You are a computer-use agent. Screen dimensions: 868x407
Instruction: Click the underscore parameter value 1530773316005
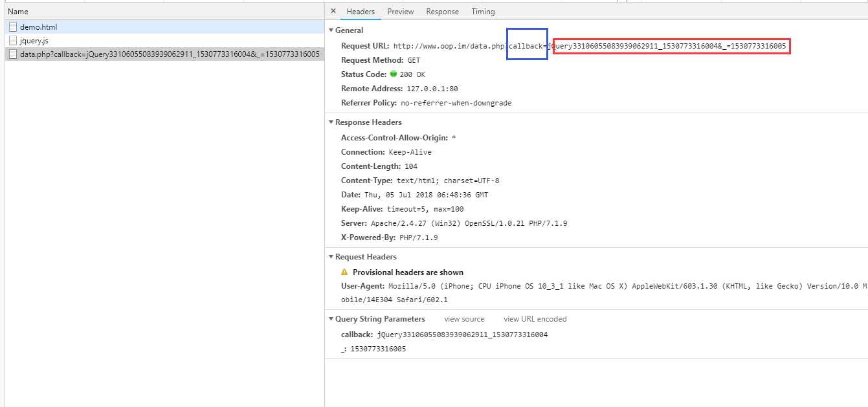point(378,349)
